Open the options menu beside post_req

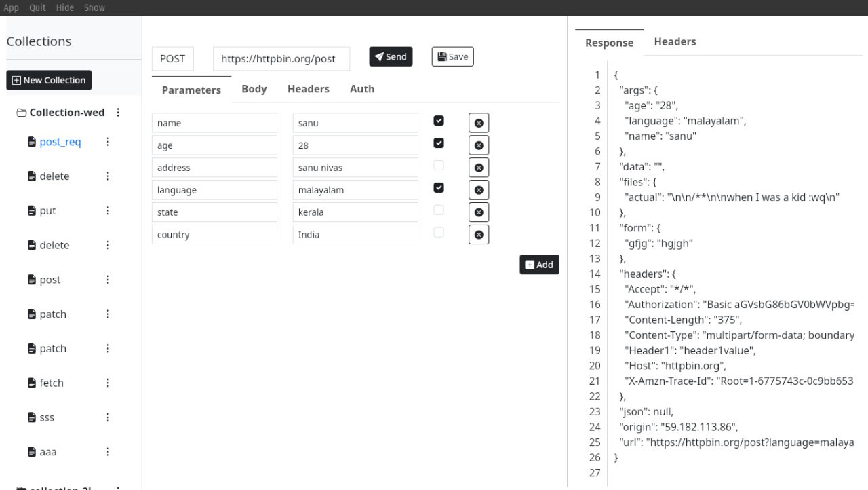(x=107, y=142)
